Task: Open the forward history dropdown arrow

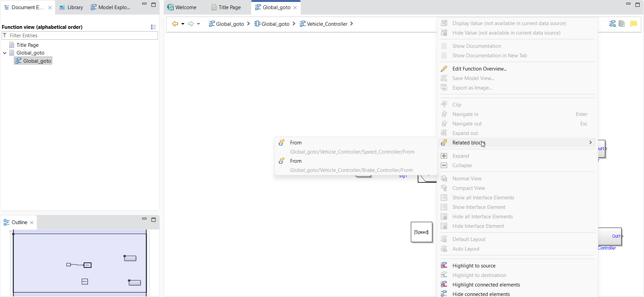Action: pyautogui.click(x=198, y=24)
